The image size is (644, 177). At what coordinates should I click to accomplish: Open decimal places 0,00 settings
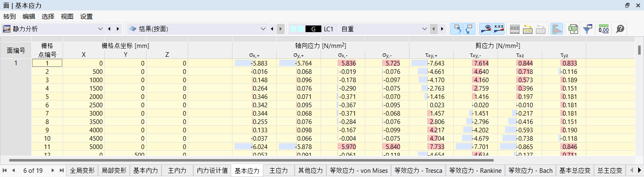tap(604, 29)
